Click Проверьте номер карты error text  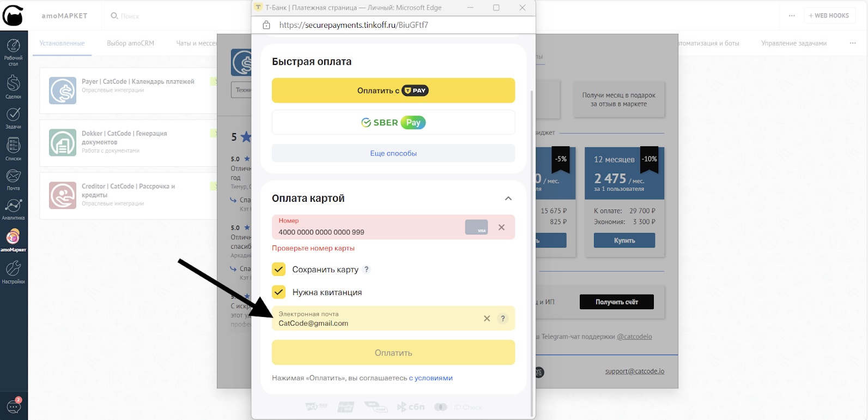pyautogui.click(x=313, y=248)
